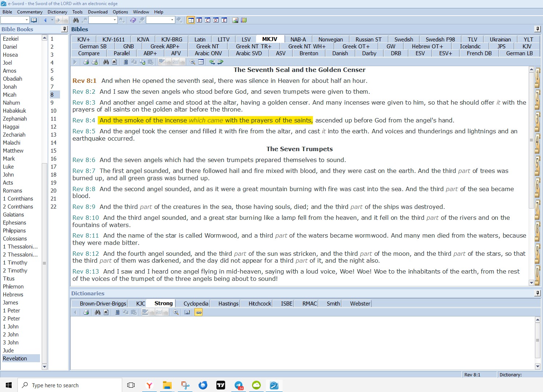Click the binoculars search icon in main toolbar
543x392 pixels.
click(x=76, y=20)
